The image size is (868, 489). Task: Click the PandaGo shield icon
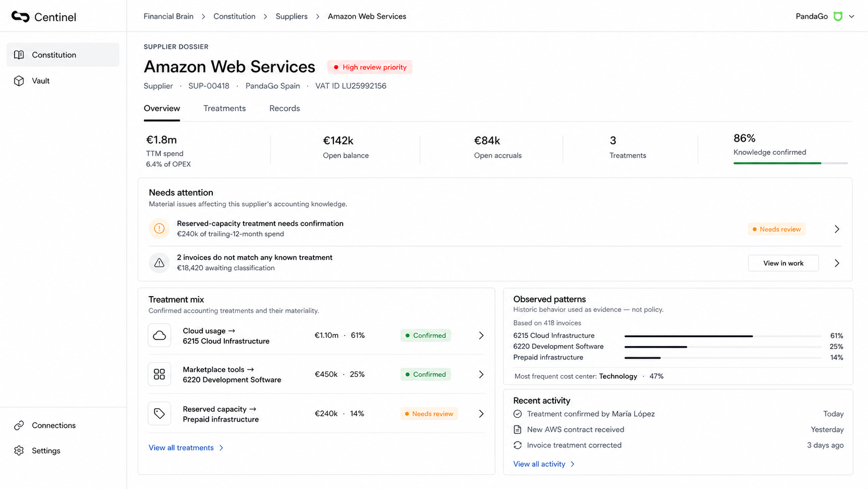[838, 17]
